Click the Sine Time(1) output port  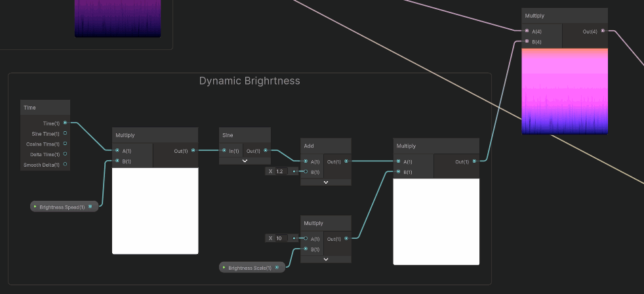point(65,133)
